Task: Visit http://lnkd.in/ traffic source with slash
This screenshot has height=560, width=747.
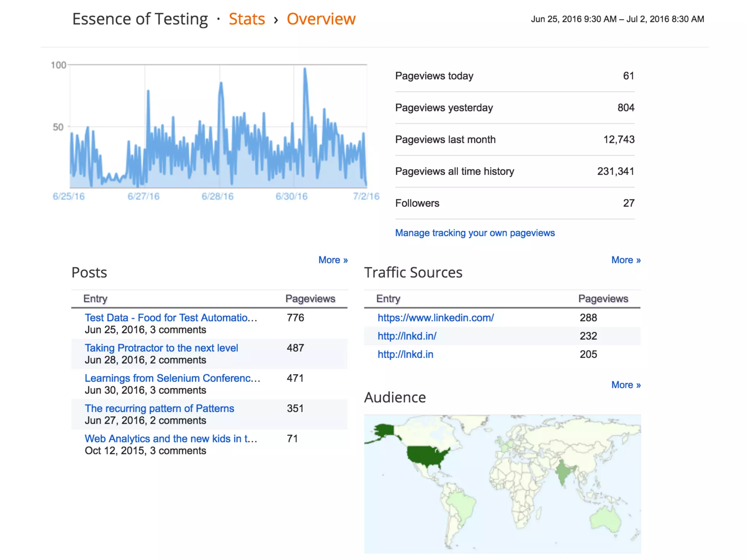Action: coord(407,336)
